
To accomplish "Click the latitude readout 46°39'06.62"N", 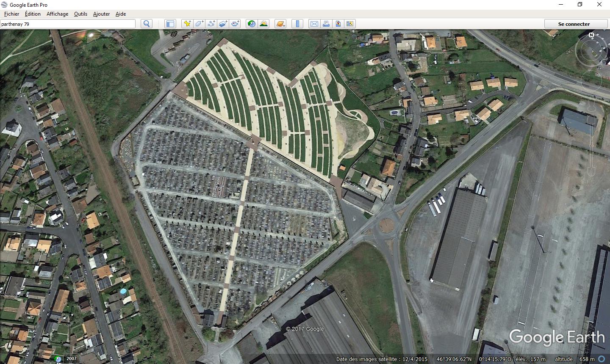I will tap(454, 359).
